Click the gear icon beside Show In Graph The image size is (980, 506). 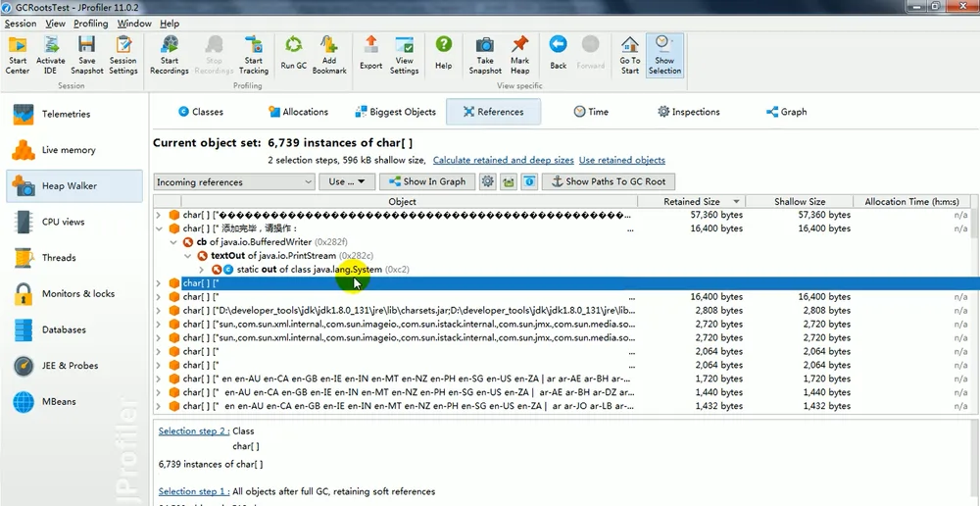point(487,182)
